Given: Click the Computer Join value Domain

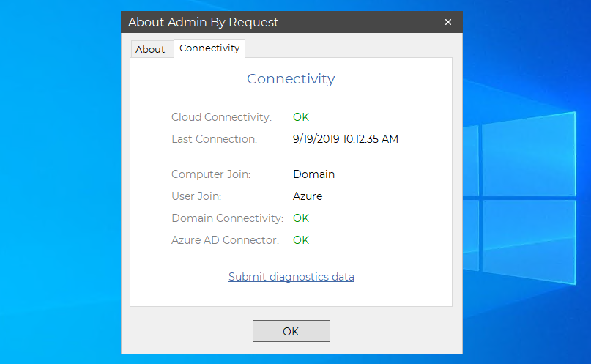Looking at the screenshot, I should 314,174.
